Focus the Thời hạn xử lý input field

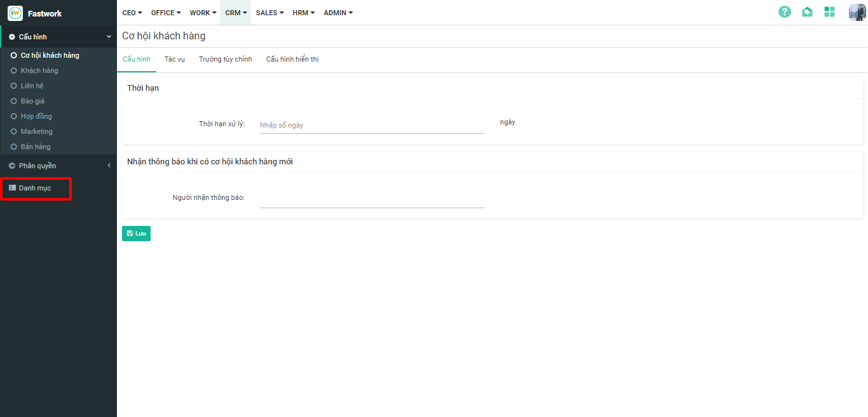(372, 125)
